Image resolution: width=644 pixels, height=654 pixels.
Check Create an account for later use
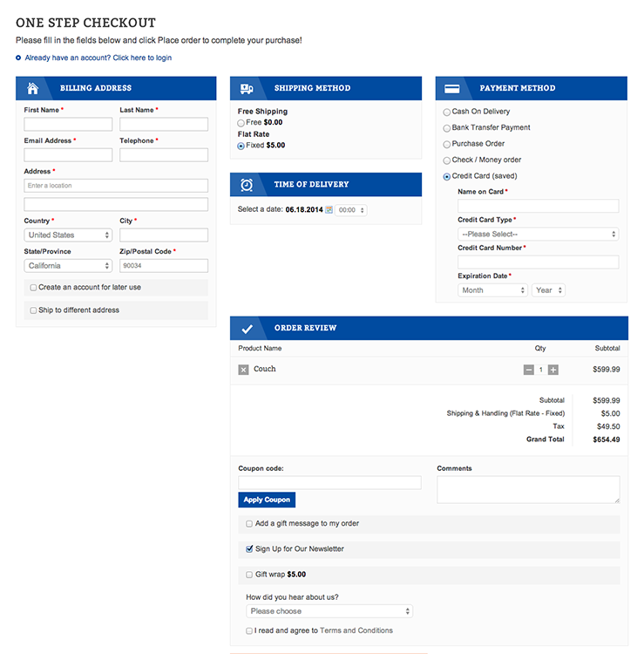(x=33, y=288)
